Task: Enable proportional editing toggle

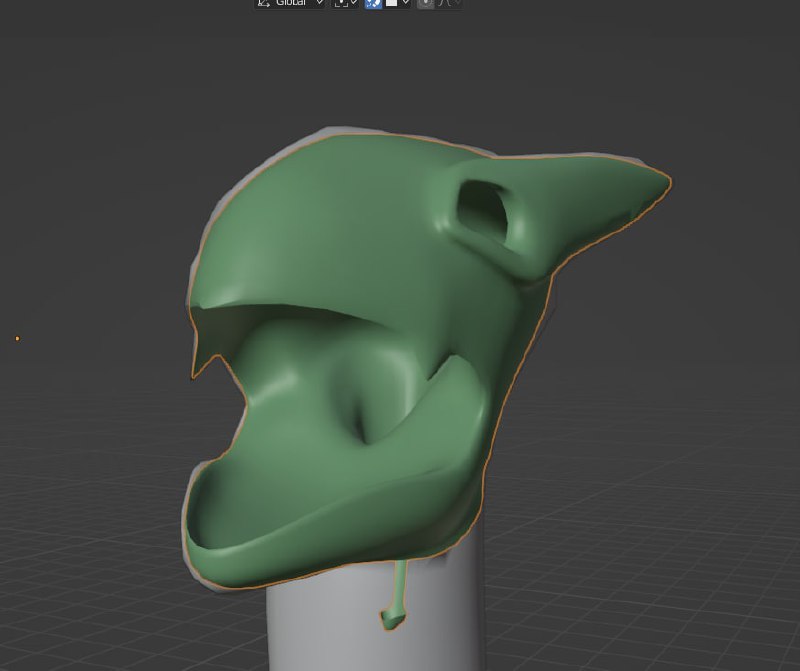Action: 426,4
